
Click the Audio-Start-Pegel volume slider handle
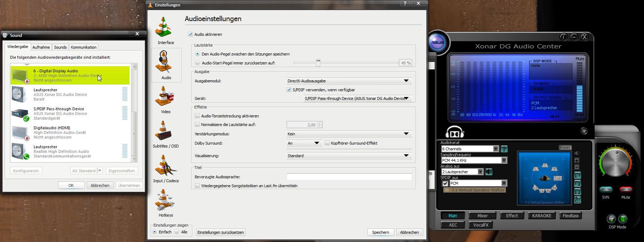click(x=318, y=63)
